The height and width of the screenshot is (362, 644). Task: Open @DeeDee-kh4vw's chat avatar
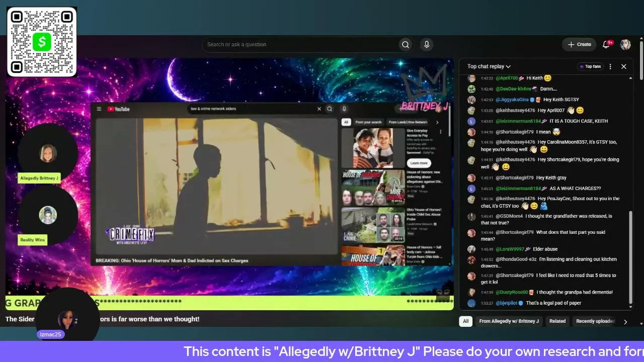click(x=471, y=89)
